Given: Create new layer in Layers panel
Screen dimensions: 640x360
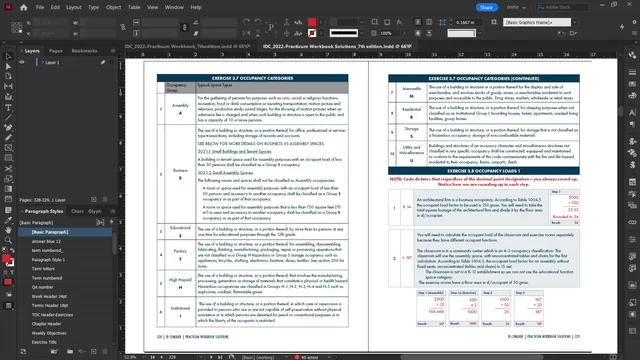Looking at the screenshot, I should pyautogui.click(x=94, y=200).
